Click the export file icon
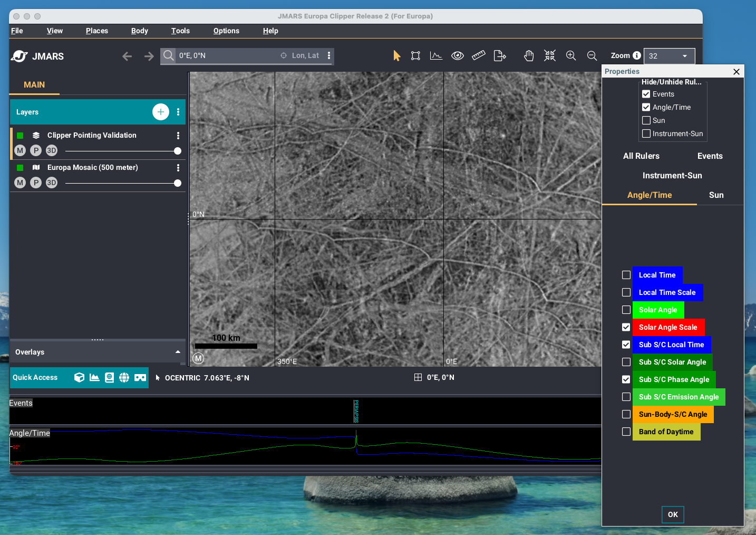Image resolution: width=756 pixels, height=535 pixels. [500, 56]
